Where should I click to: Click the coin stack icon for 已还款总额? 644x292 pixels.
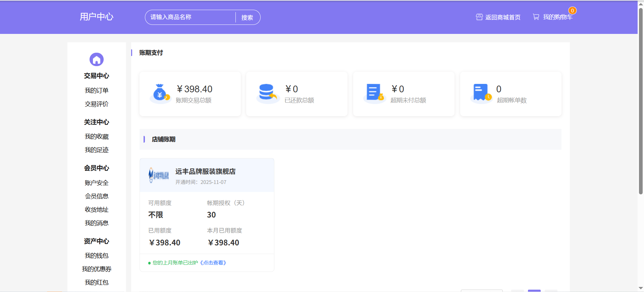pyautogui.click(x=267, y=93)
